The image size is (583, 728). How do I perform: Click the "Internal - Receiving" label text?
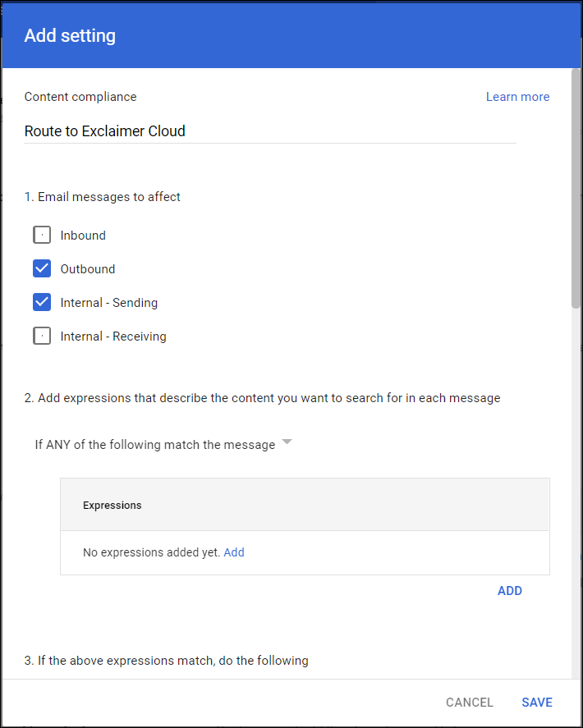coord(113,337)
